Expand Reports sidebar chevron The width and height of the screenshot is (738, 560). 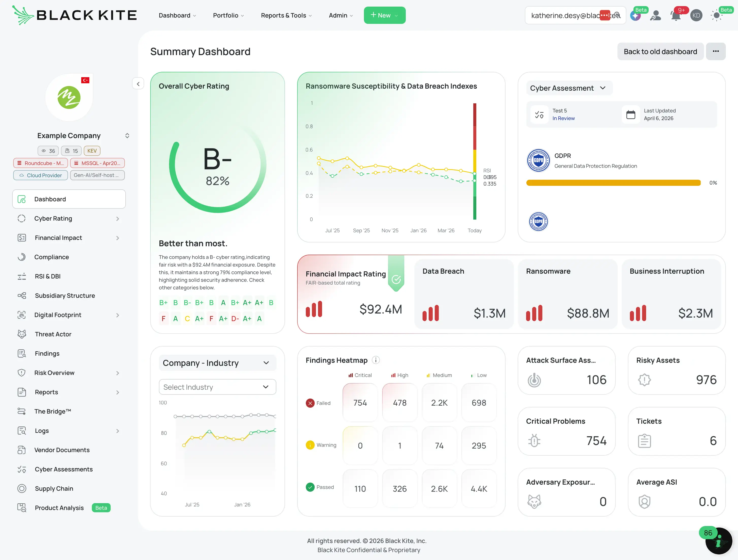point(118,392)
